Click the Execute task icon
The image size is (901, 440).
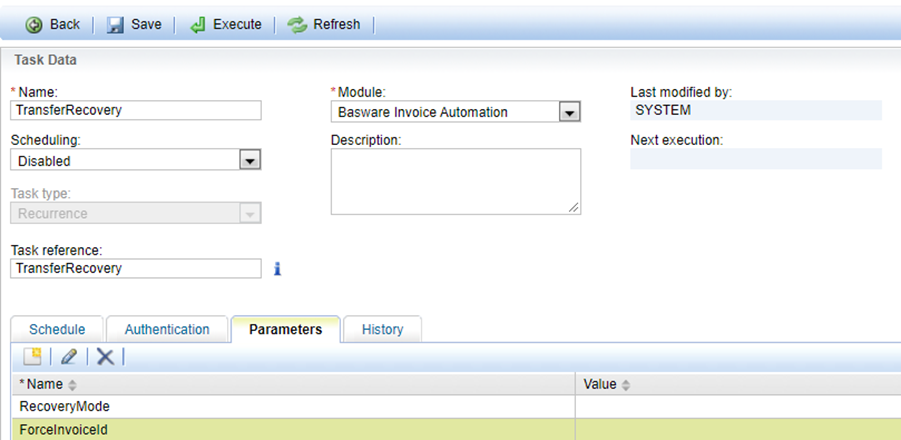coord(198,24)
